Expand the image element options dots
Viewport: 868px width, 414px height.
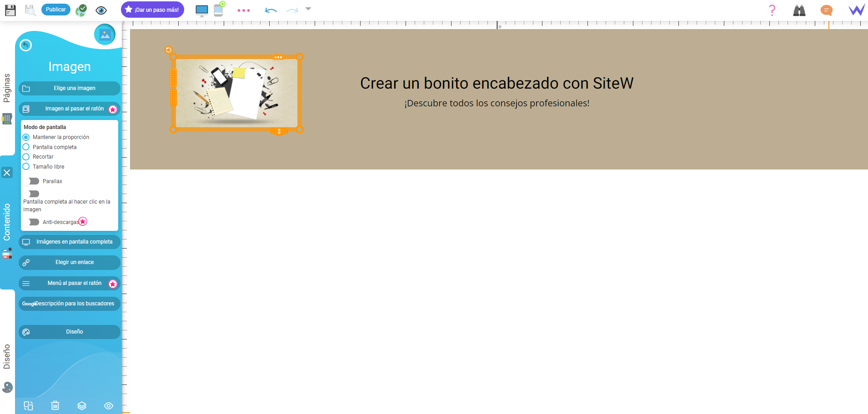(x=278, y=57)
